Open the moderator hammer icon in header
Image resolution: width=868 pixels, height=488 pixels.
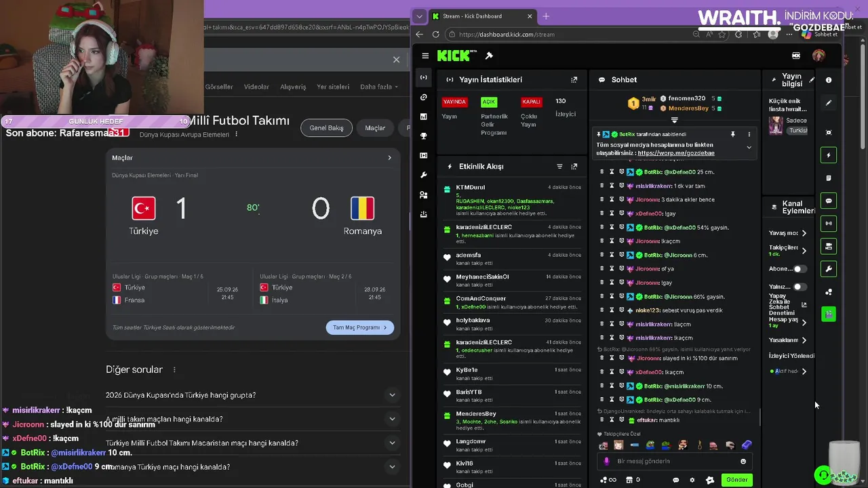pyautogui.click(x=489, y=56)
